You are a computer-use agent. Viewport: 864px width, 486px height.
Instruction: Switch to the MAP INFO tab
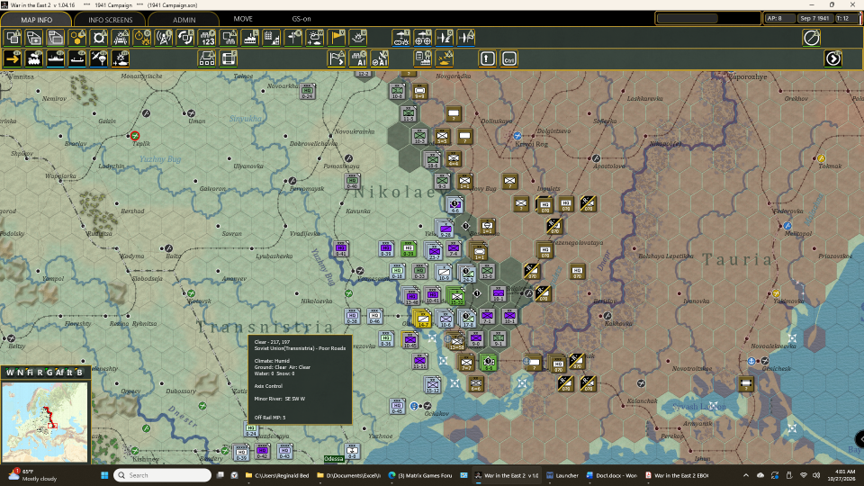36,19
